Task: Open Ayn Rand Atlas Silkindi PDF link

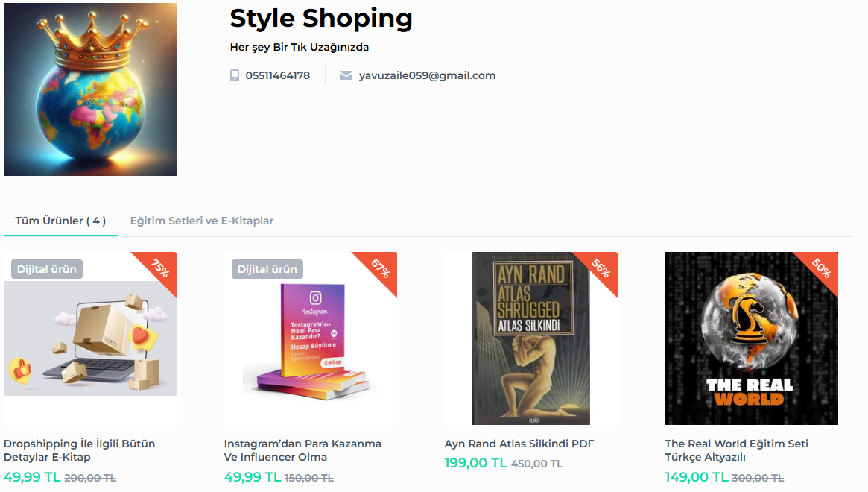Action: 519,444
